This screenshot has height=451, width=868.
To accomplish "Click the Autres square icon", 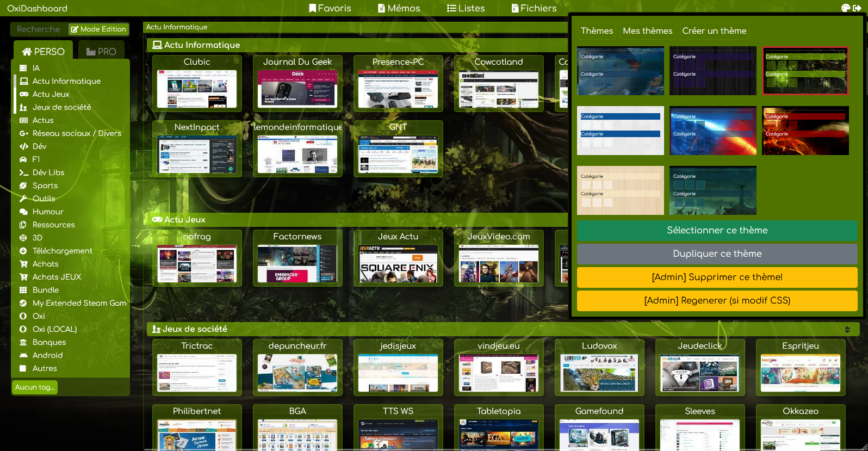I will 23,368.
